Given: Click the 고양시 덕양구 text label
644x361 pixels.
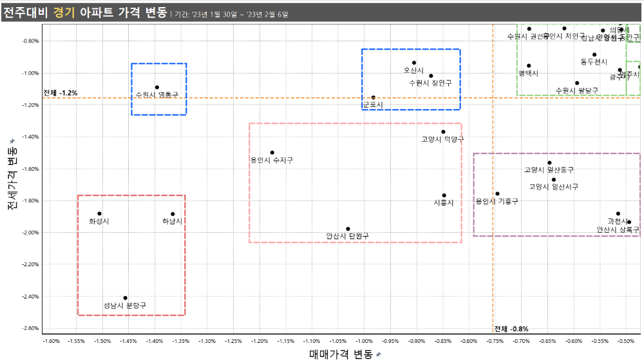Looking at the screenshot, I should (x=443, y=139).
